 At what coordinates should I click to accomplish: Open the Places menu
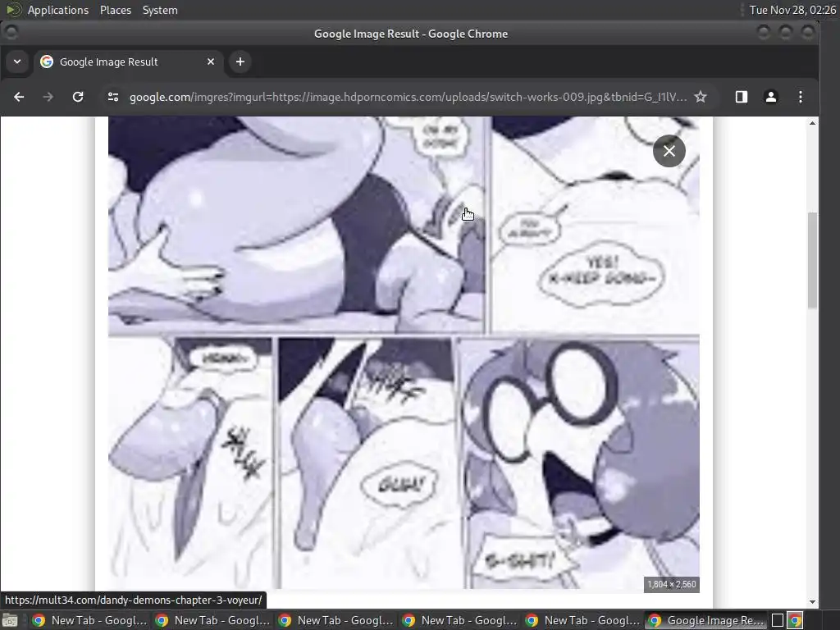115,10
